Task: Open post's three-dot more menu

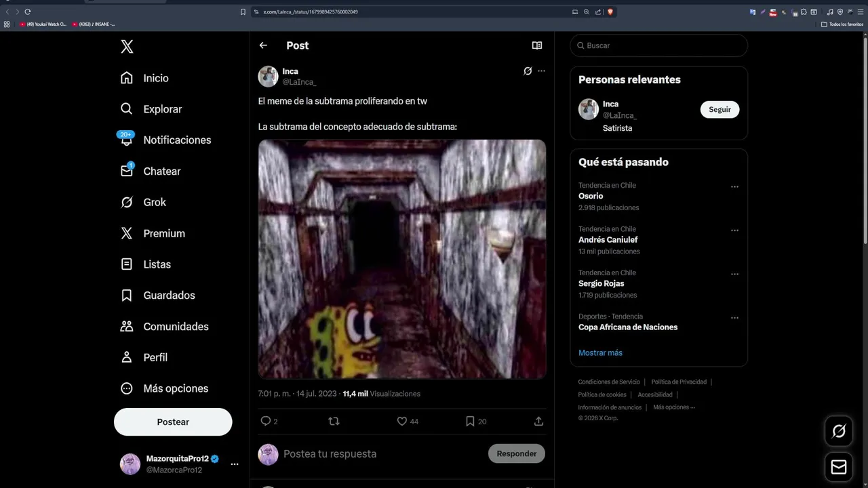Action: [541, 71]
